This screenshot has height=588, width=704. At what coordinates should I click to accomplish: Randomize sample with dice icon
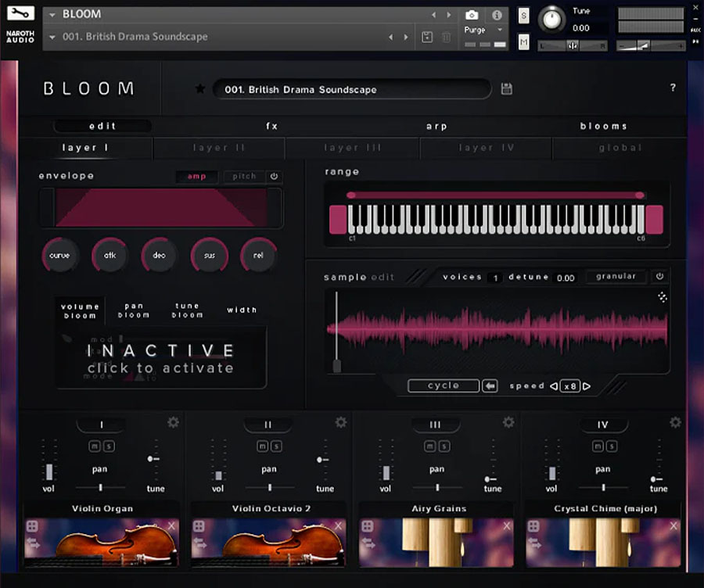[663, 296]
